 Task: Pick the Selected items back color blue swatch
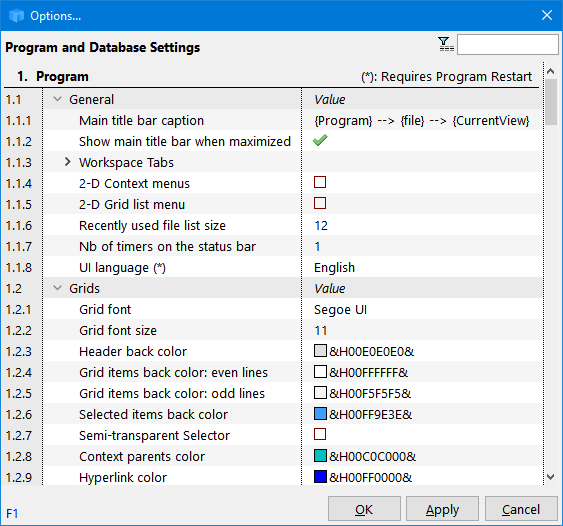(320, 414)
